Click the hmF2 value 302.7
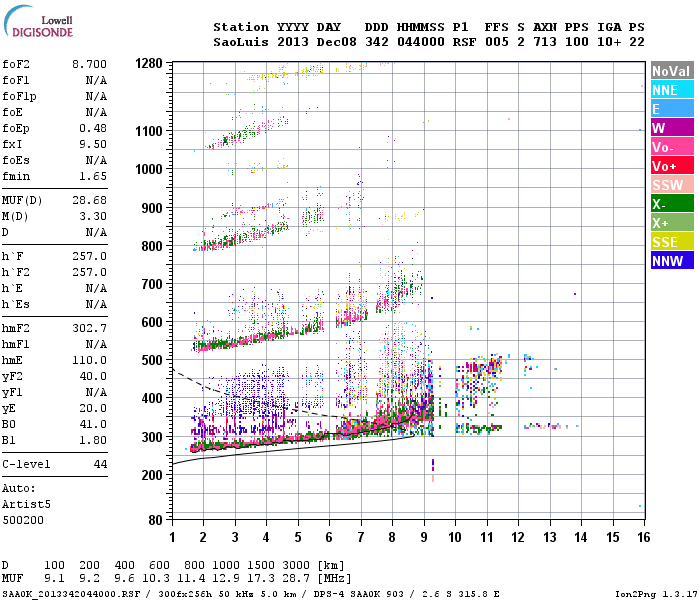The height and width of the screenshot is (600, 700). (89, 328)
